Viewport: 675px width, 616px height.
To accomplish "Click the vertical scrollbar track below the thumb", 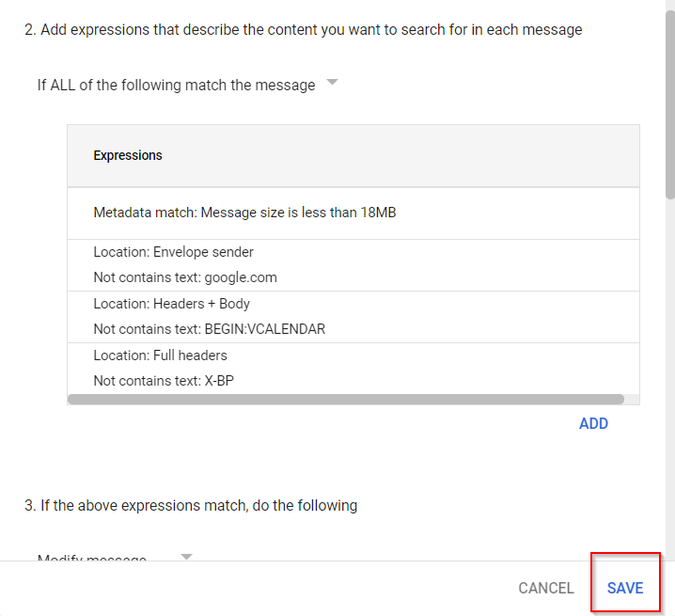I will (x=669, y=376).
